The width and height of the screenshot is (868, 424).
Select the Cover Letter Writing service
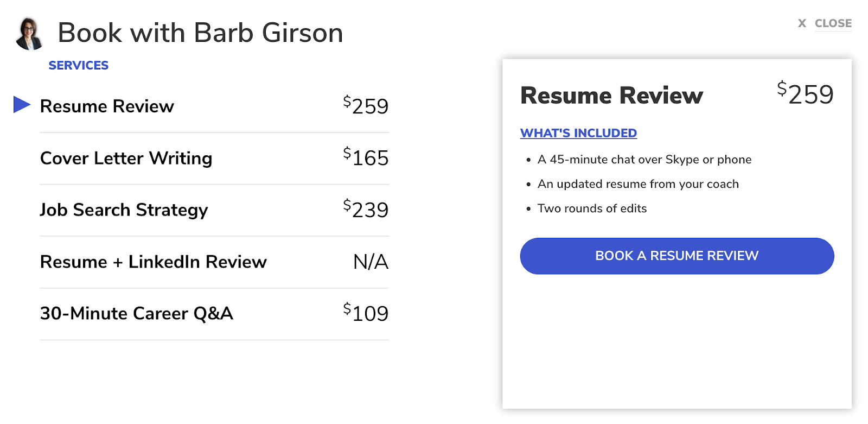point(214,159)
